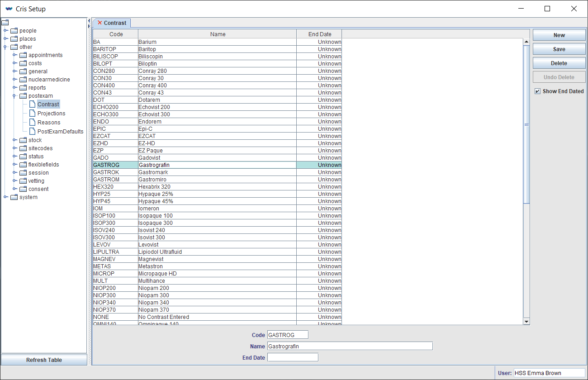
Task: Click the Delete button
Action: (559, 63)
